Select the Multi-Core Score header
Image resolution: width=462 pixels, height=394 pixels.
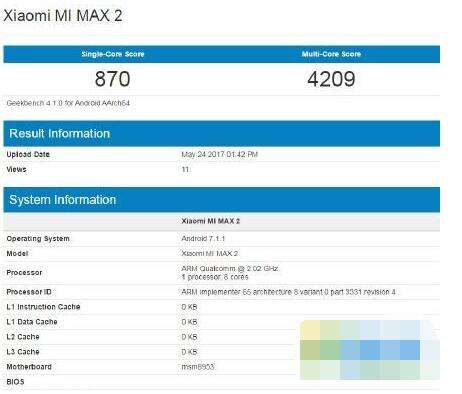click(x=331, y=54)
